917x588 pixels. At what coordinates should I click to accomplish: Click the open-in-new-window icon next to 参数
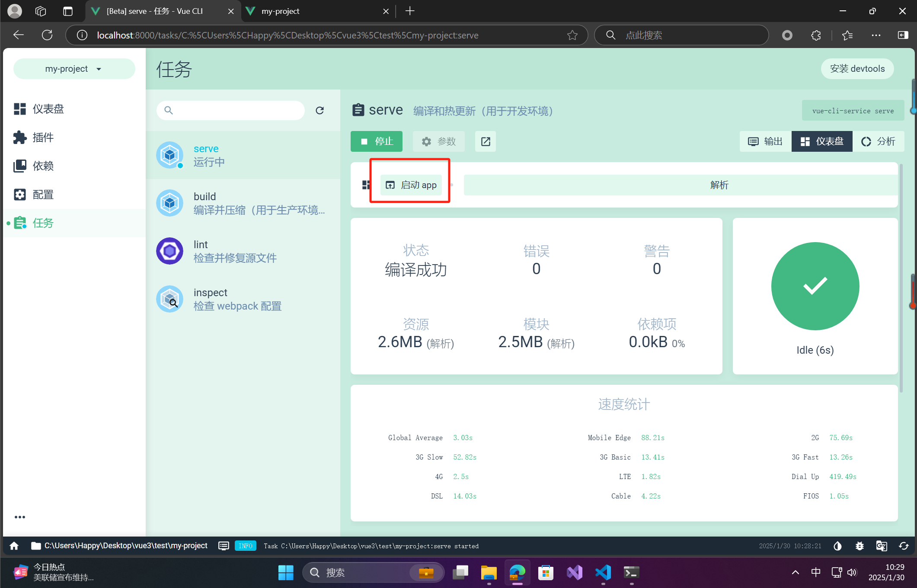(485, 141)
